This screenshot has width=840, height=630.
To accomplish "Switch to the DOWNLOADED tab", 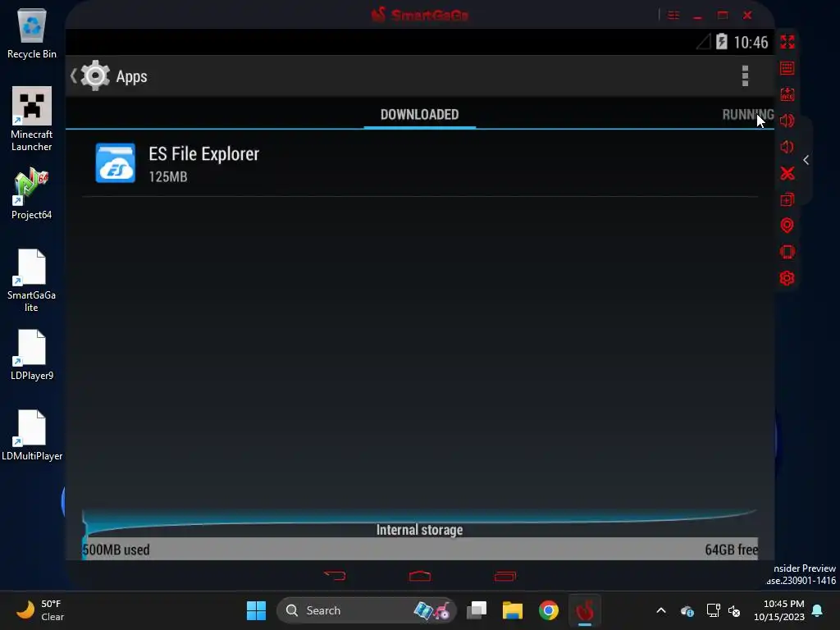I will tap(419, 114).
